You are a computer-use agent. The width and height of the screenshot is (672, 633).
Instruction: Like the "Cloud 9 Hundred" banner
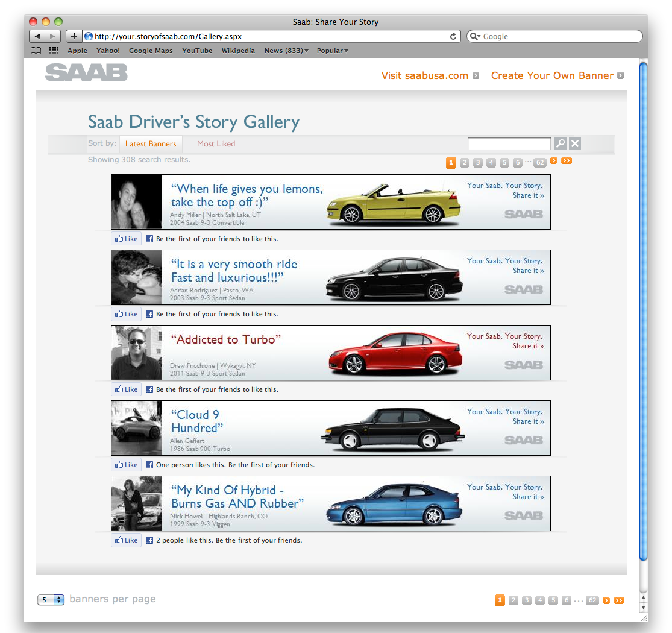[x=127, y=465]
